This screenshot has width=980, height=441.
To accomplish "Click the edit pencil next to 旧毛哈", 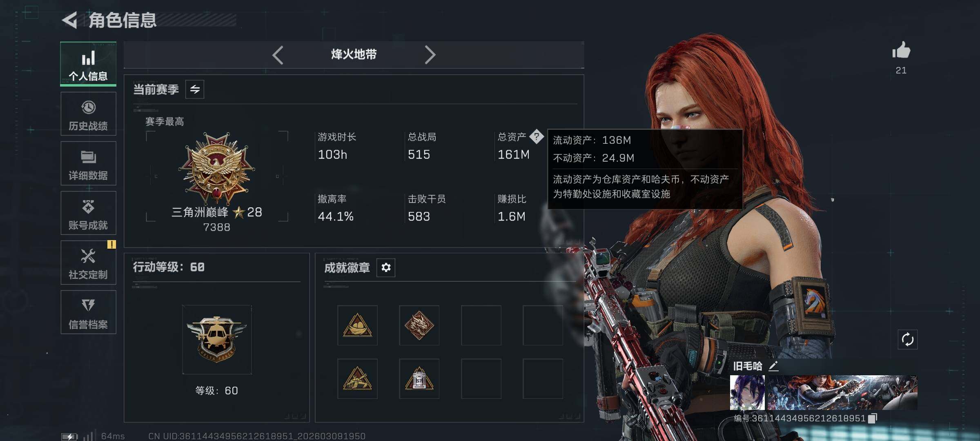I will click(773, 366).
